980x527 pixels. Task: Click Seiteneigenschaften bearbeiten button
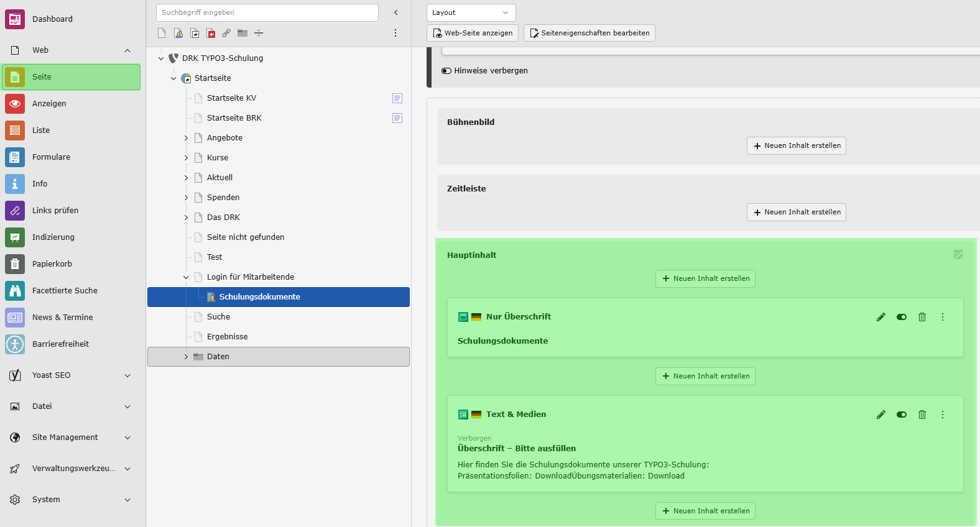coord(589,33)
